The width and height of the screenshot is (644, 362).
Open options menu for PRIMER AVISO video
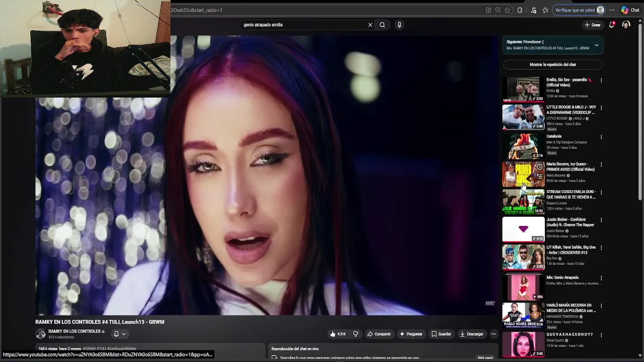pos(601,165)
